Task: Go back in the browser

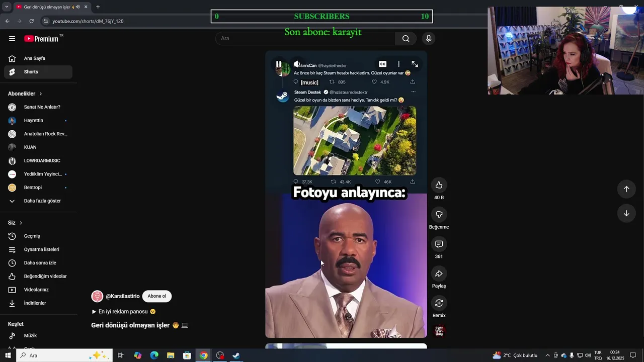Action: click(7, 21)
